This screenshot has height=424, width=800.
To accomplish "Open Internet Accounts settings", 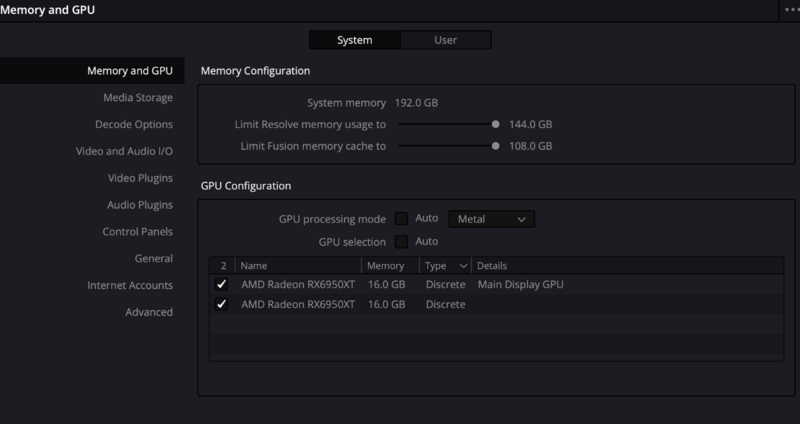I will (x=130, y=286).
